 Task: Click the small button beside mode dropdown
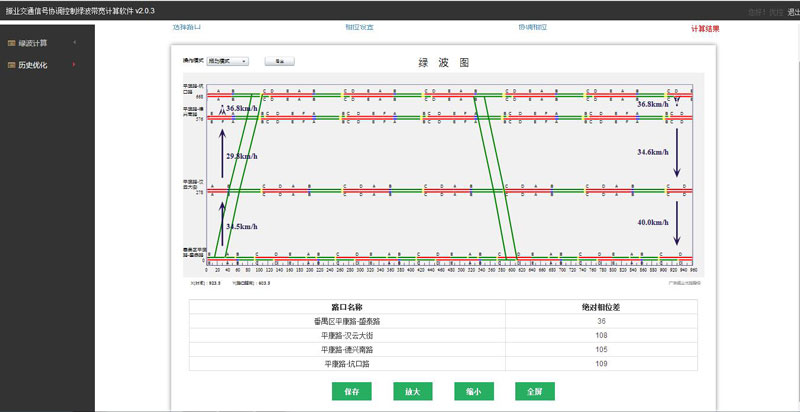[279, 61]
